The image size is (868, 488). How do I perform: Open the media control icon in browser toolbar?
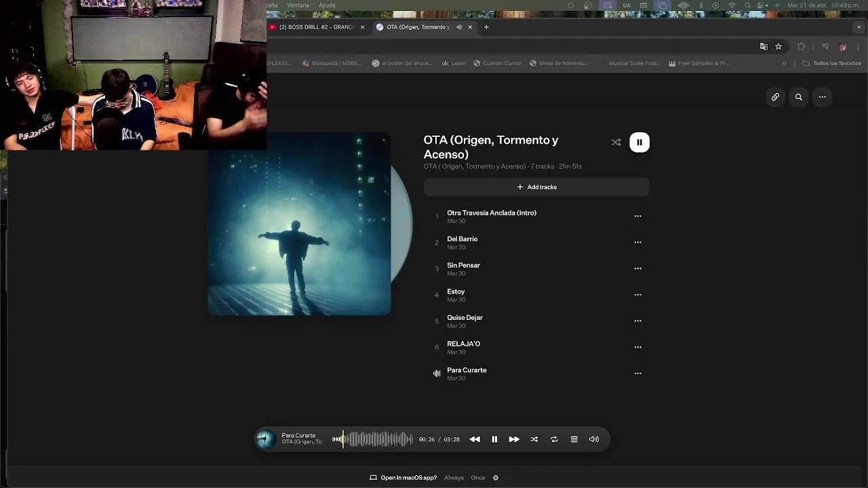[825, 46]
